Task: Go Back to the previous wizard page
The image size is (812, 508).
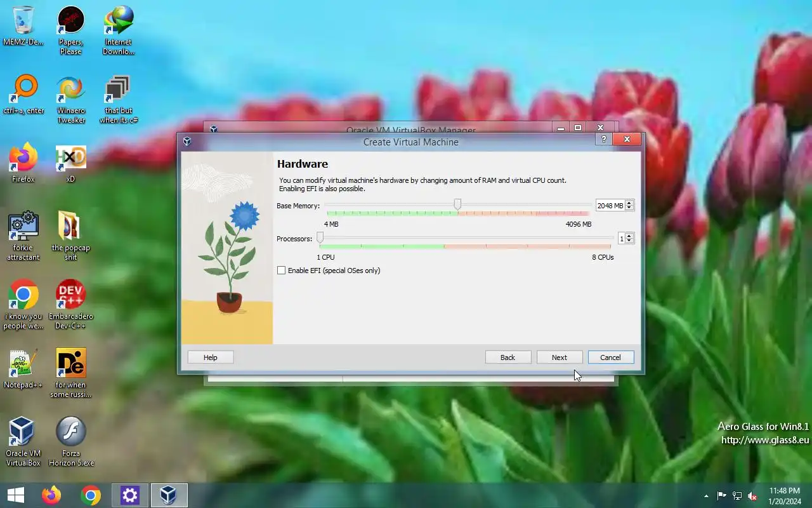Action: tap(507, 358)
